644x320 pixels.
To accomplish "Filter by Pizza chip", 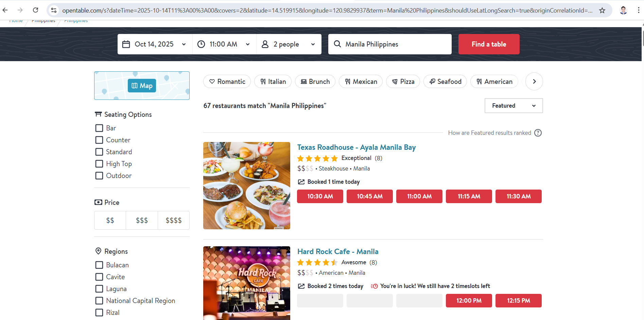I will coord(403,82).
